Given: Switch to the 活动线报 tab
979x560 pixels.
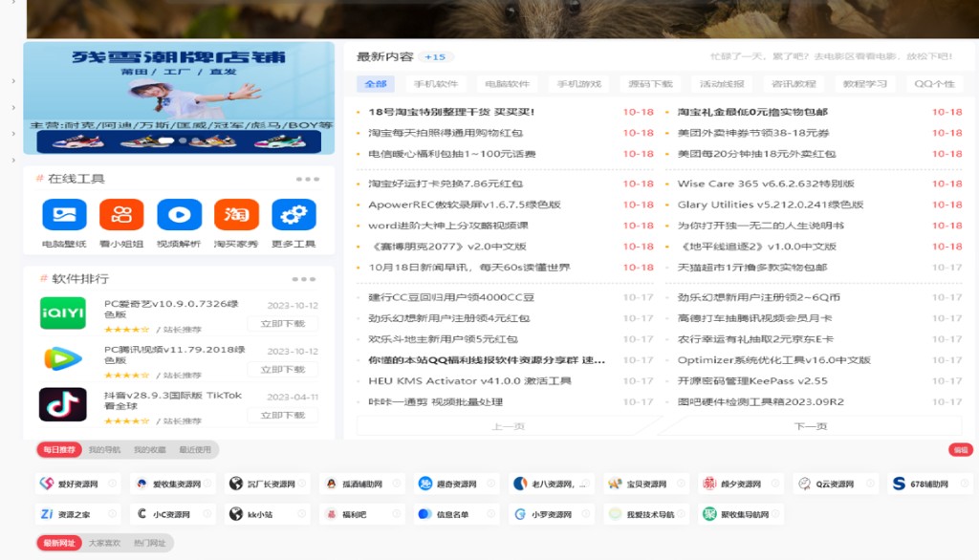Looking at the screenshot, I should coord(722,84).
